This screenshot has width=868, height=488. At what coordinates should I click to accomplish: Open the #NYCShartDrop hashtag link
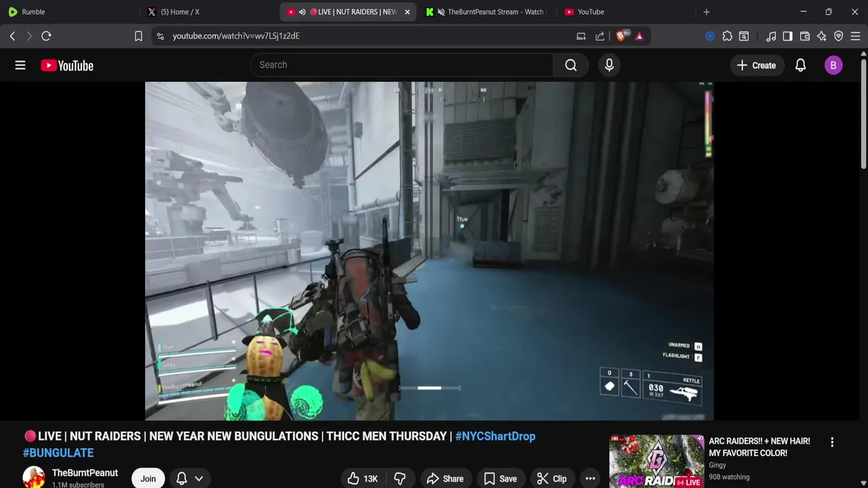(495, 436)
